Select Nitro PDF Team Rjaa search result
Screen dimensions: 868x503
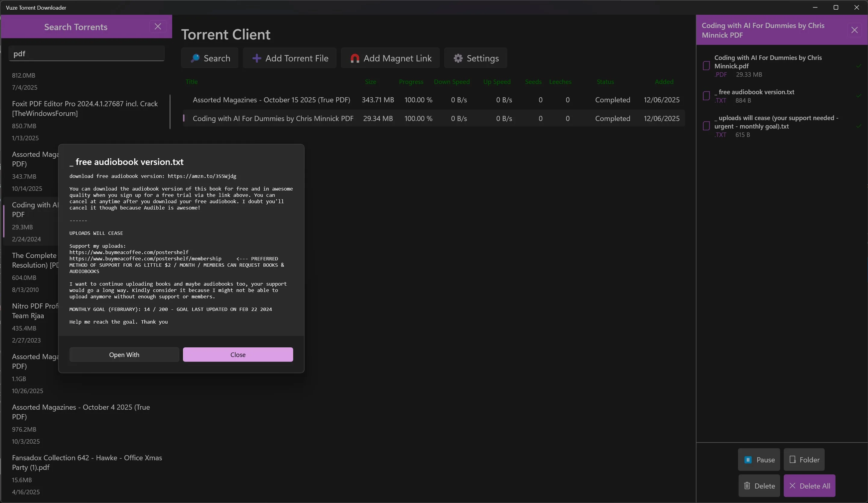pos(31,323)
